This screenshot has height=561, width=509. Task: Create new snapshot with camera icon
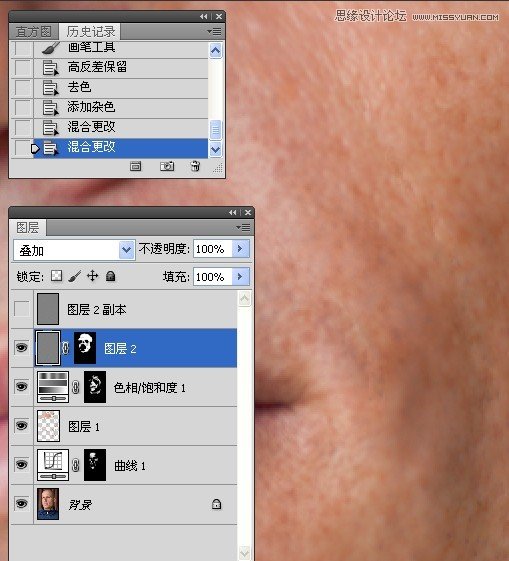pos(167,166)
